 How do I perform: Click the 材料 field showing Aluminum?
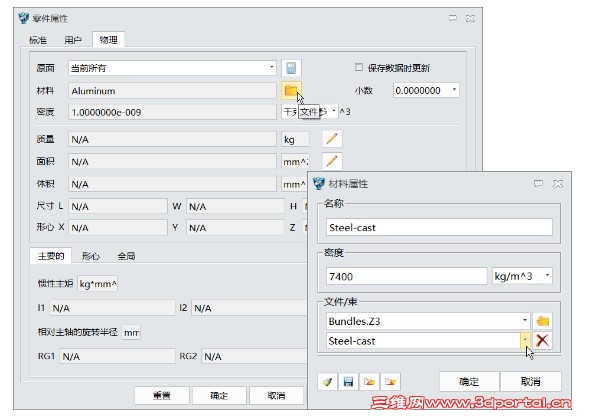pos(172,91)
